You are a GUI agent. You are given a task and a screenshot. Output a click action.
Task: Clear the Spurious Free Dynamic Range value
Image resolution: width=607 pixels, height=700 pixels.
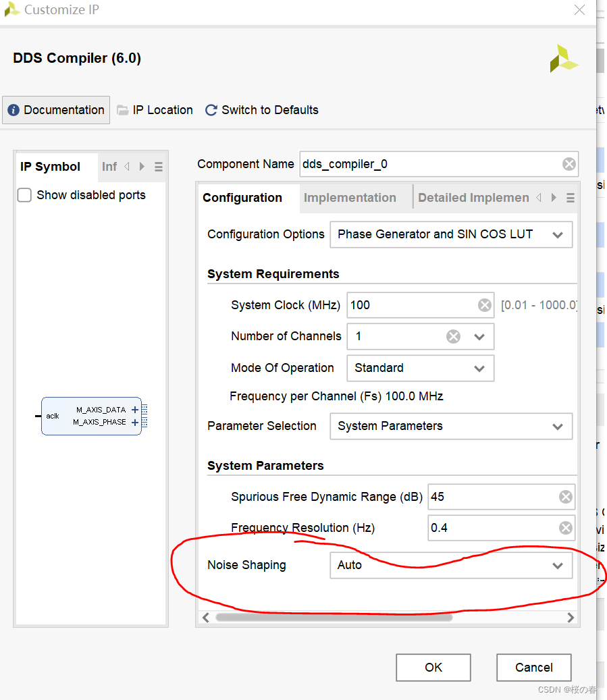566,497
